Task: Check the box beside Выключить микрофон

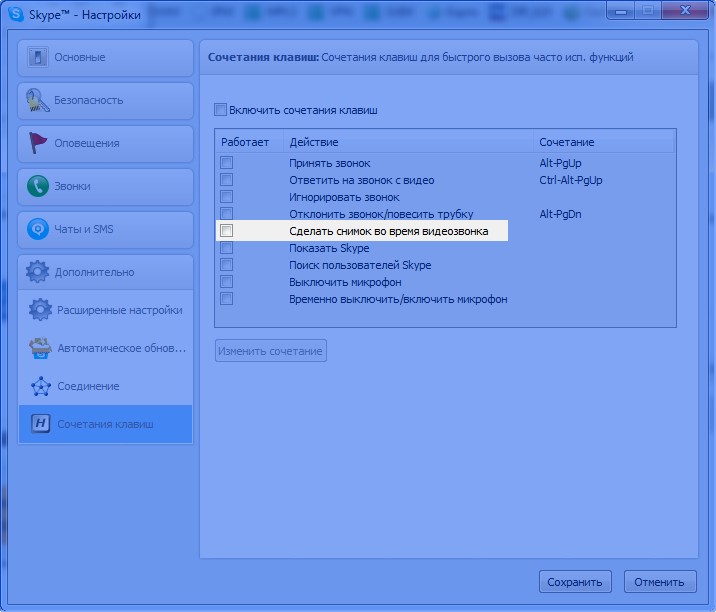Action: (227, 282)
